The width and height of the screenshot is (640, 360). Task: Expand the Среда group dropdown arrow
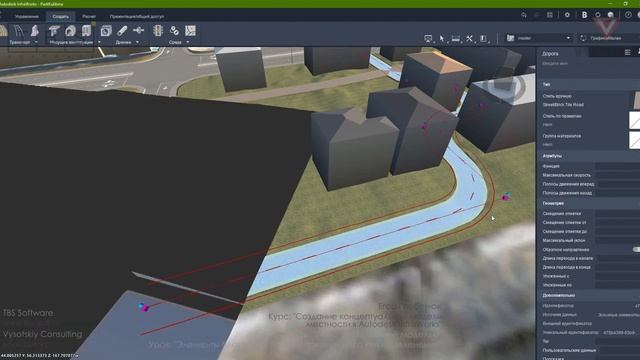point(188,42)
